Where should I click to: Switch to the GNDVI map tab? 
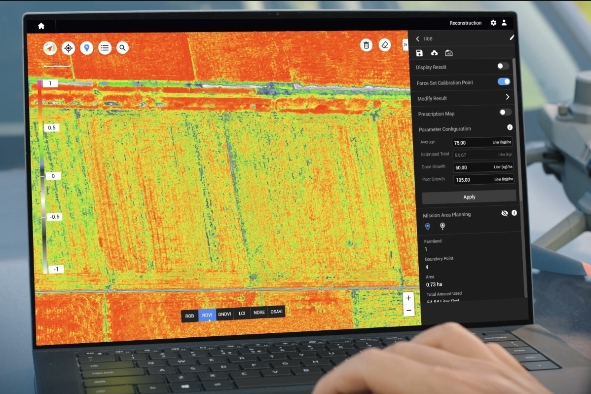pyautogui.click(x=225, y=314)
